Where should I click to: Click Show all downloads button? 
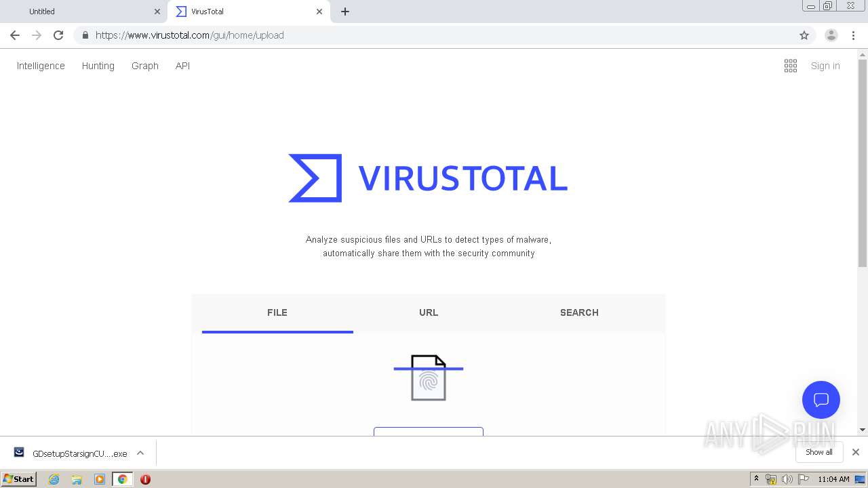(819, 452)
